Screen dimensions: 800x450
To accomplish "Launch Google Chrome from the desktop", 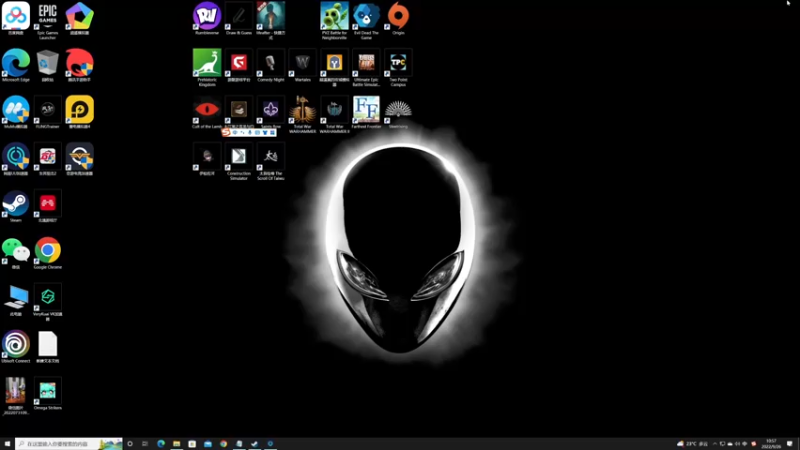I will coord(47,253).
